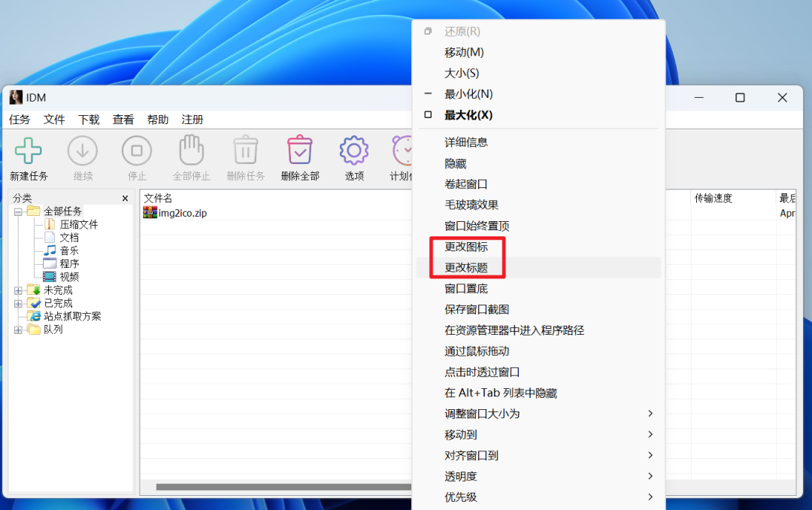This screenshot has height=510, width=812.
Task: Open the 调整窗口大小为 submenu
Action: click(538, 414)
